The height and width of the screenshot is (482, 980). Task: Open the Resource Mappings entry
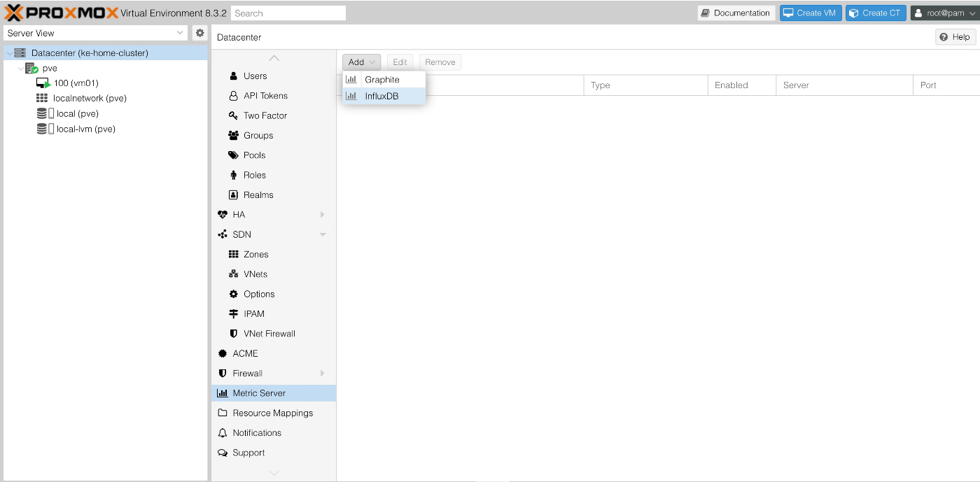pos(274,413)
